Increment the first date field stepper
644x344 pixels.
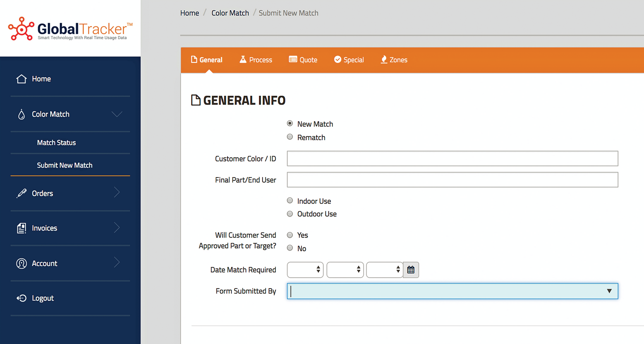318,267
